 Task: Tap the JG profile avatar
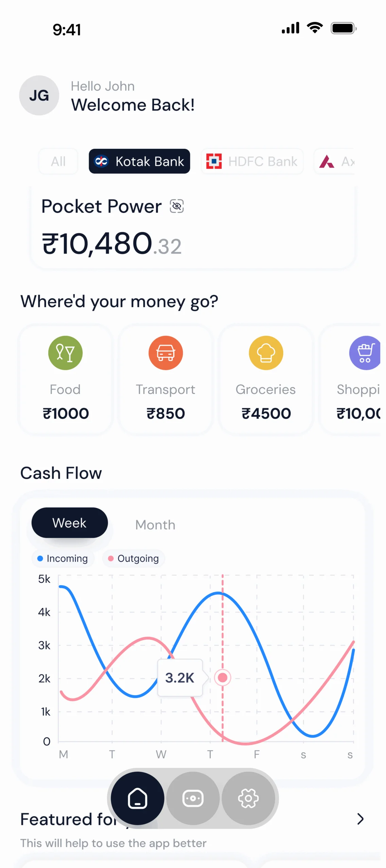pos(39,95)
